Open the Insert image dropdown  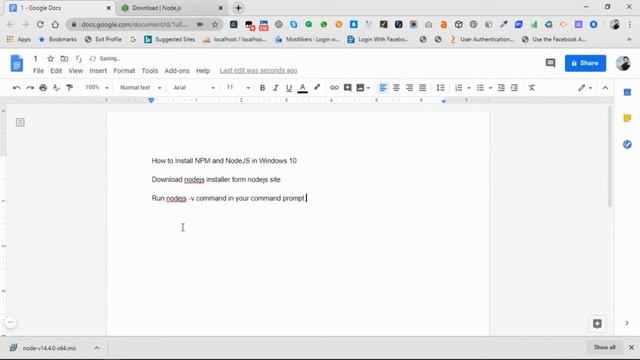coord(363,88)
